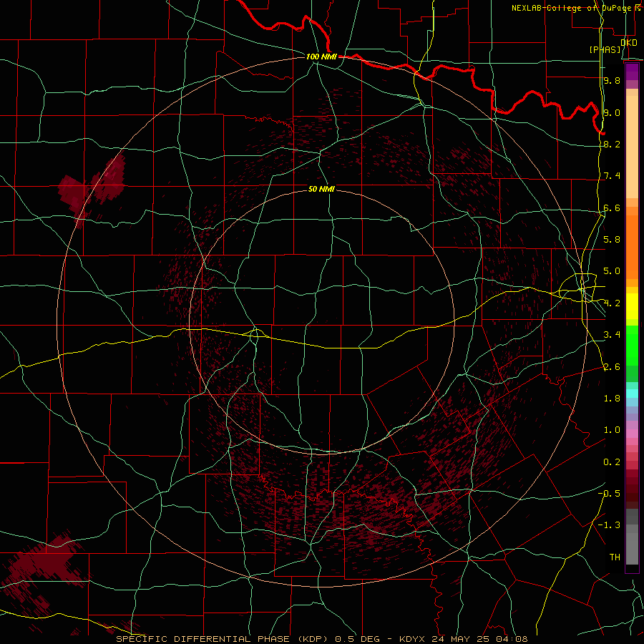The image size is (644, 644).
Task: Click the purple segment atop the color bar
Action: (632, 72)
